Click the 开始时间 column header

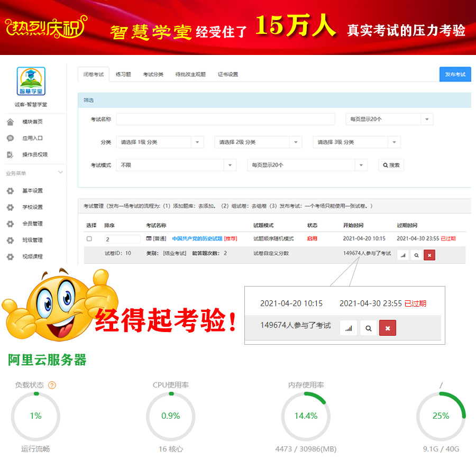point(353,225)
